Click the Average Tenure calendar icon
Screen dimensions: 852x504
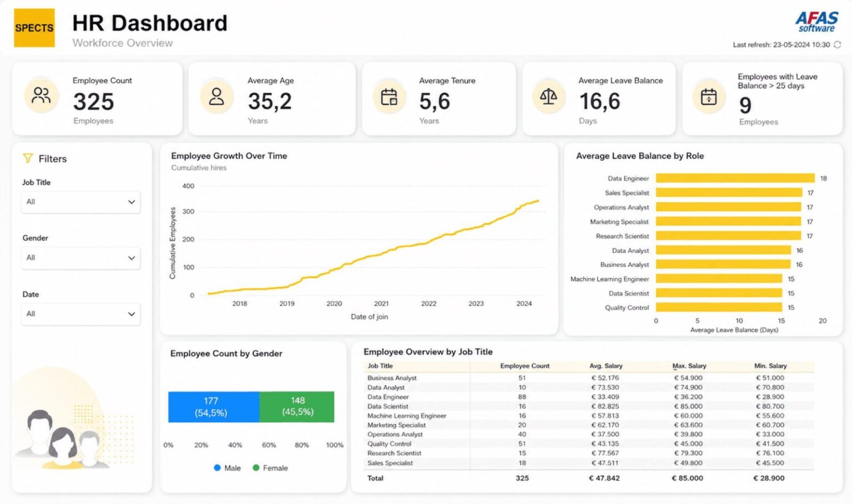point(389,97)
